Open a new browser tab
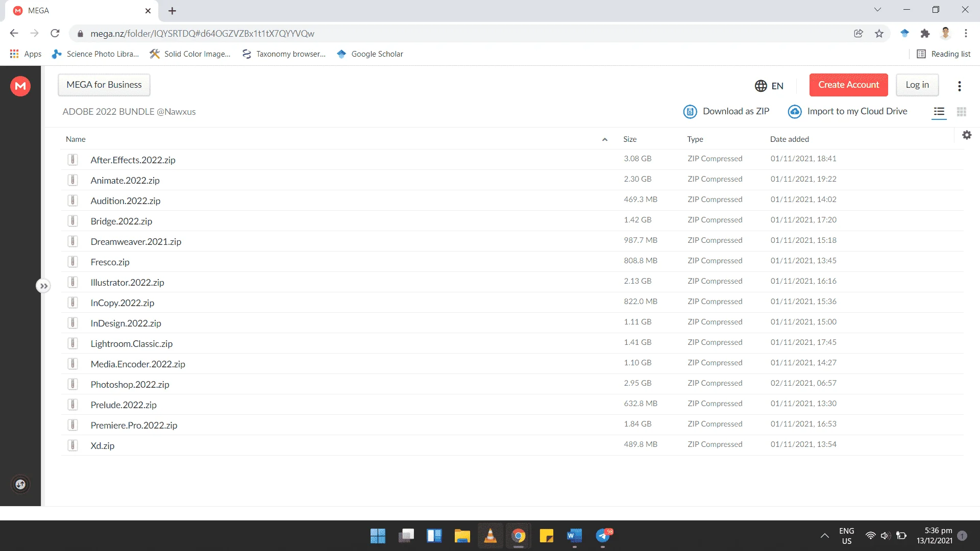 (x=172, y=11)
